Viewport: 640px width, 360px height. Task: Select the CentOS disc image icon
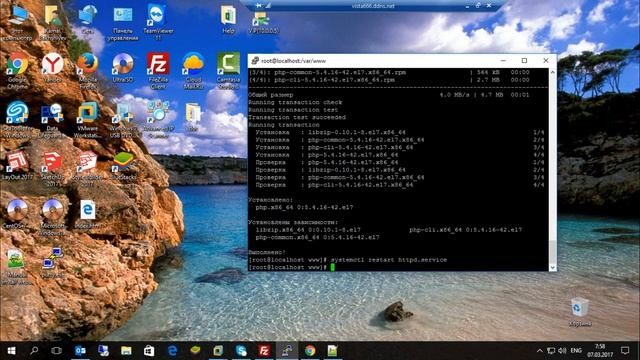coord(17,214)
